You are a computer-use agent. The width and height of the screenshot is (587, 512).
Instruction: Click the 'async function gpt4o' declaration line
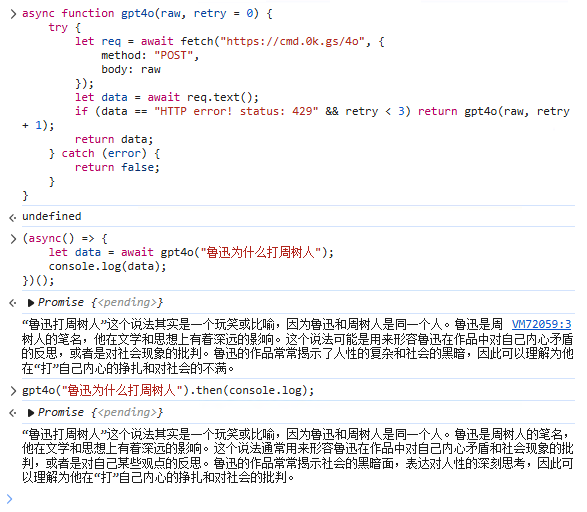point(147,13)
